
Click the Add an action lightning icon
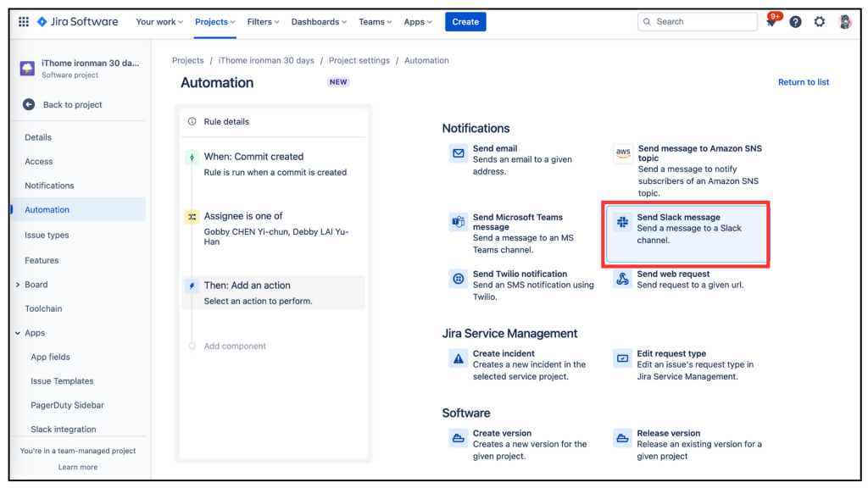click(x=192, y=286)
